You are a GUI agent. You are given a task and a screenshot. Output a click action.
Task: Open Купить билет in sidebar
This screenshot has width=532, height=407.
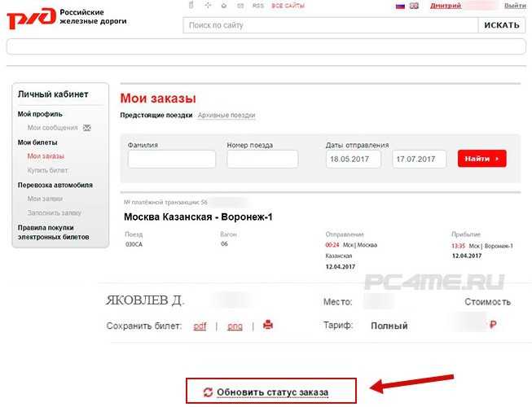click(x=47, y=170)
